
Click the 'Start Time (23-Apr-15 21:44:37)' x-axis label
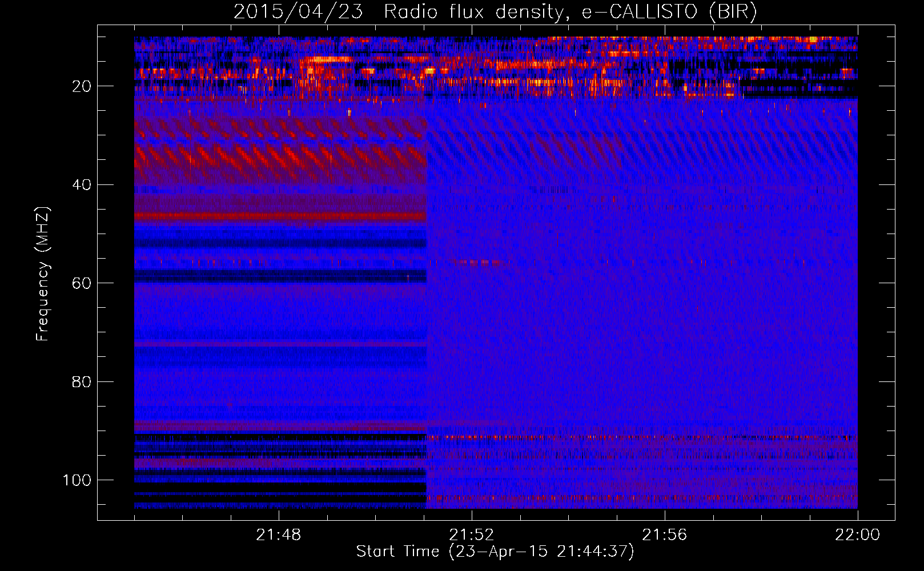(495, 552)
